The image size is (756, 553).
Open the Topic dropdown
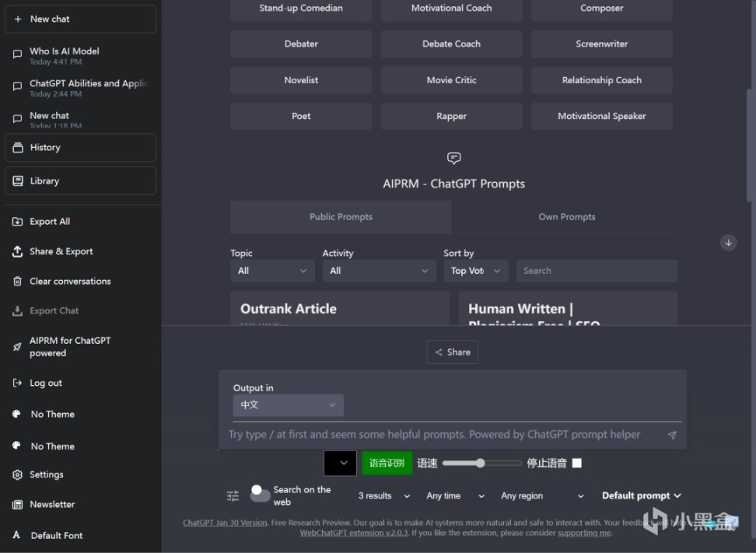click(272, 271)
